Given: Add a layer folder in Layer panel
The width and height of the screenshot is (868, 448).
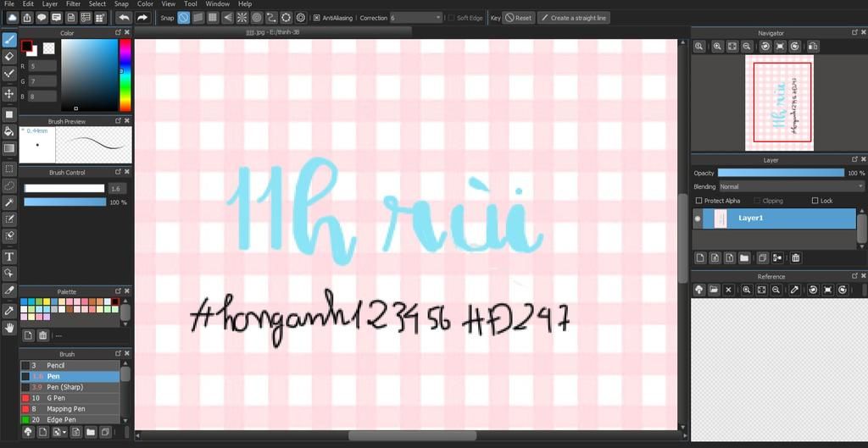Looking at the screenshot, I should coord(744,257).
